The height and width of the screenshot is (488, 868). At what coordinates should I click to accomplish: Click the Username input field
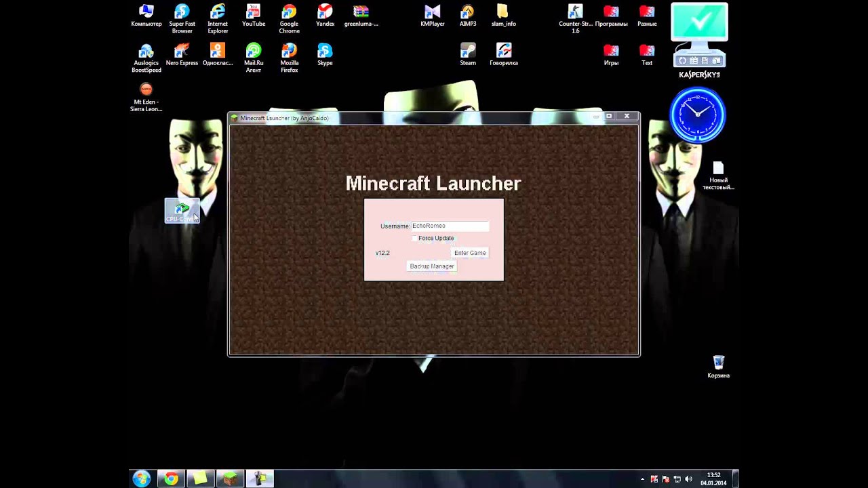(x=450, y=226)
